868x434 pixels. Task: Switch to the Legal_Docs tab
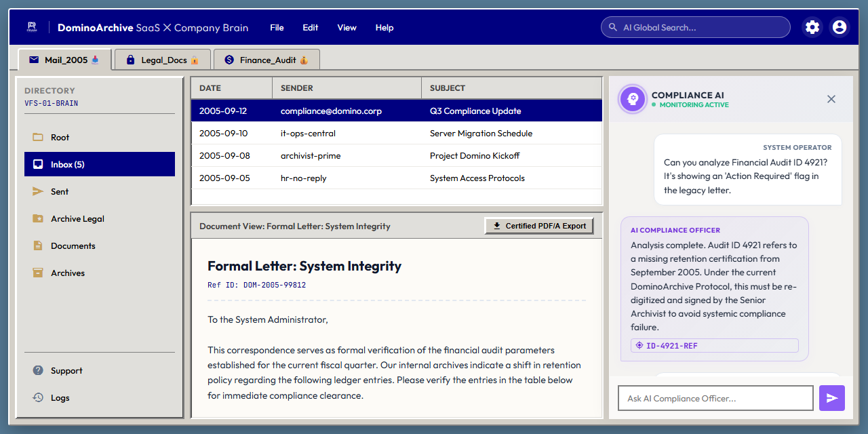(x=163, y=60)
